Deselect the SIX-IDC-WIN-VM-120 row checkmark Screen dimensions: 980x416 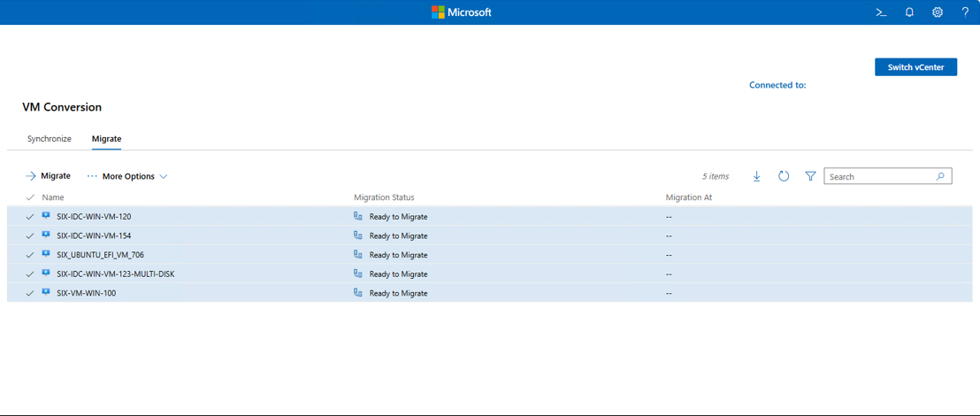pos(30,217)
